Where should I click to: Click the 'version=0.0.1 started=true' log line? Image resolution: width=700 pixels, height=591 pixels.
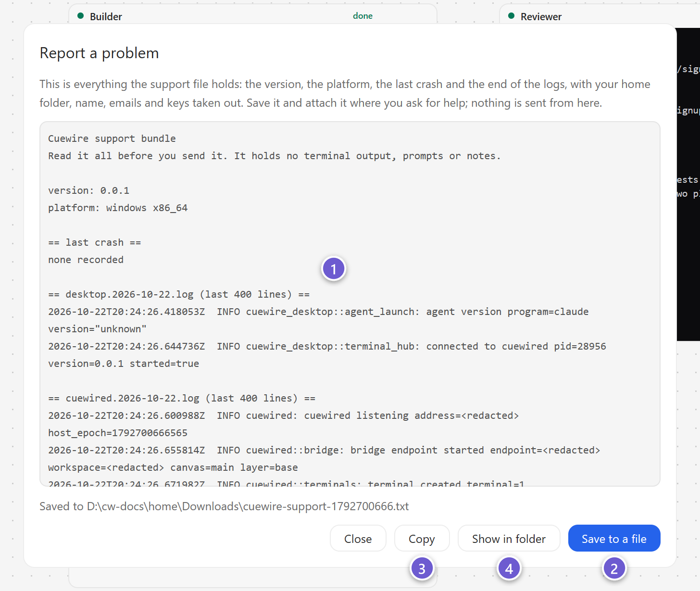coord(124,364)
